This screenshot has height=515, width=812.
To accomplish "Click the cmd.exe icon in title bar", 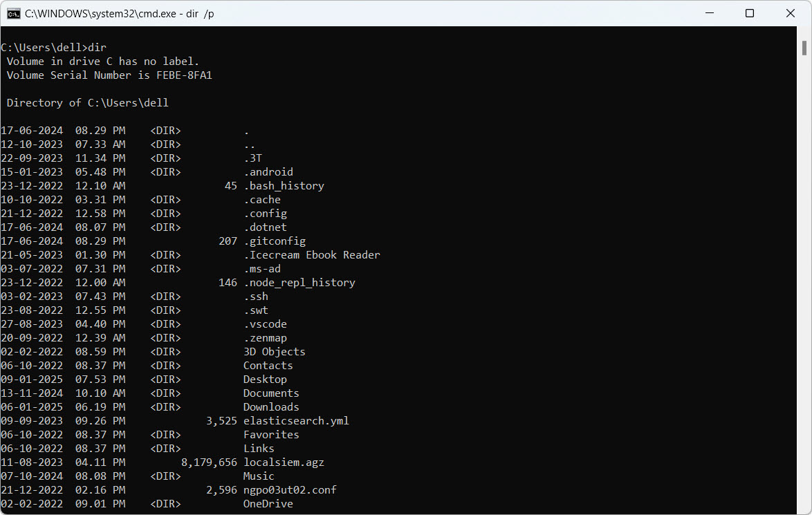I will (13, 13).
